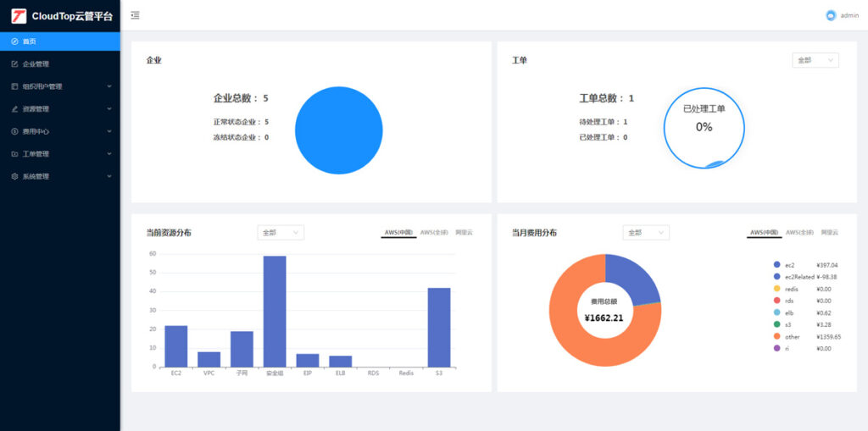Click the green s3 legend color dot
The width and height of the screenshot is (868, 431).
(776, 324)
